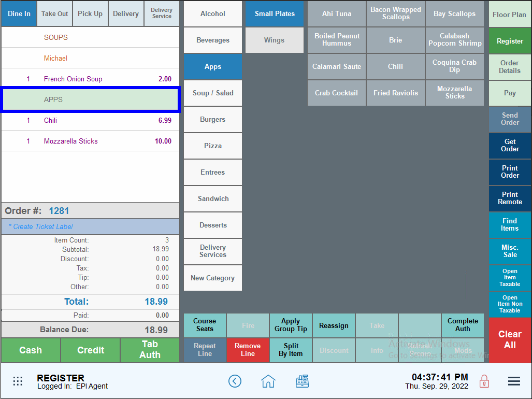Add Coquina Crab Dip item

[x=455, y=66]
